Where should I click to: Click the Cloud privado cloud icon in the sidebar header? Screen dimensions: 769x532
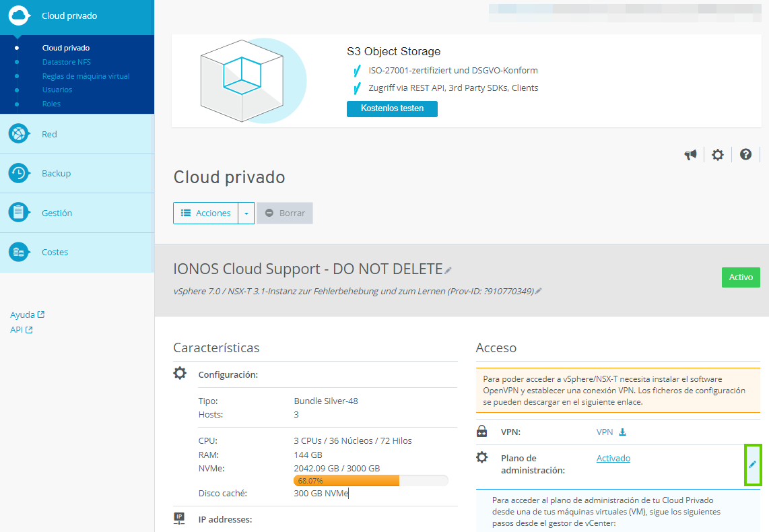coord(19,15)
